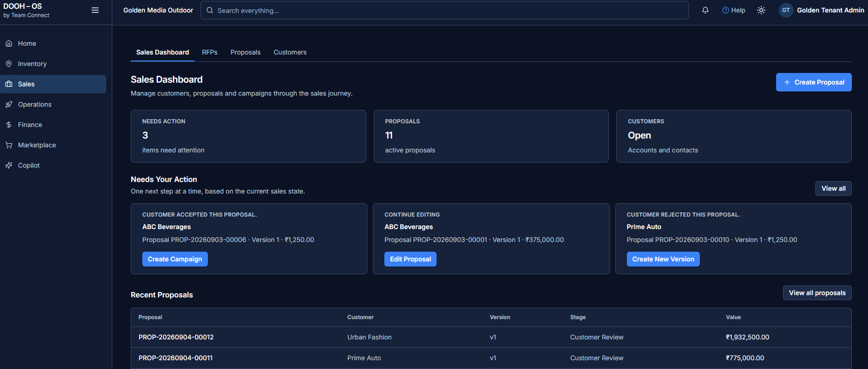
Task: Click the Copilot sparkle icon
Action: click(x=9, y=165)
